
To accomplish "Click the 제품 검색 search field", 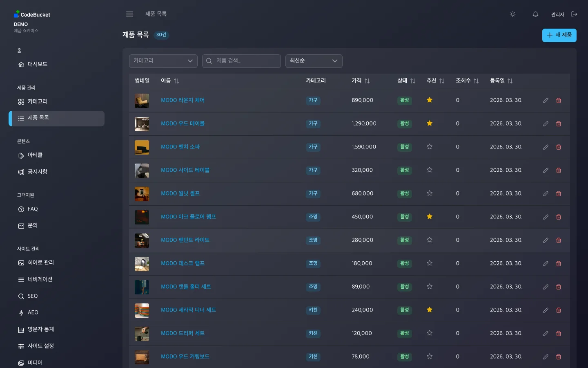I will [241, 61].
